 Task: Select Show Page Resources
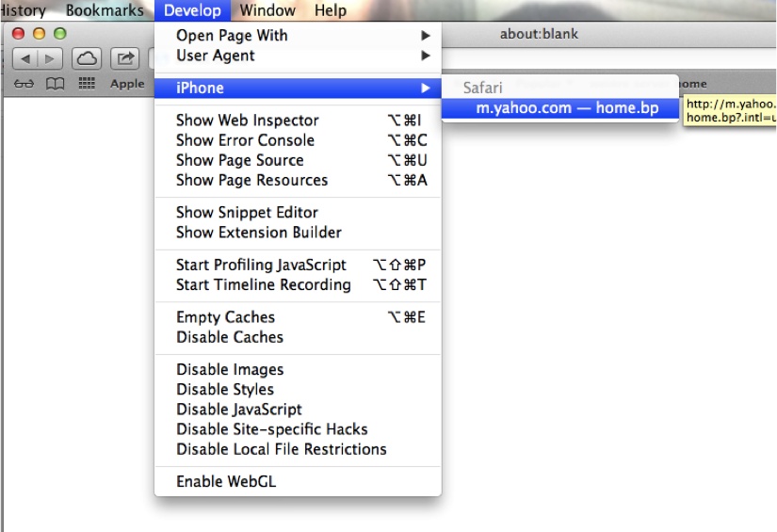298,180
